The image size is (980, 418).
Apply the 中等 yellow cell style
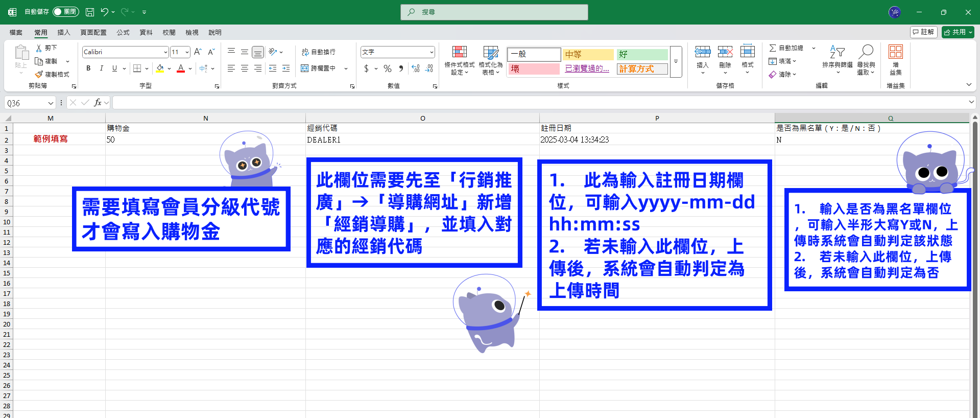(x=588, y=54)
